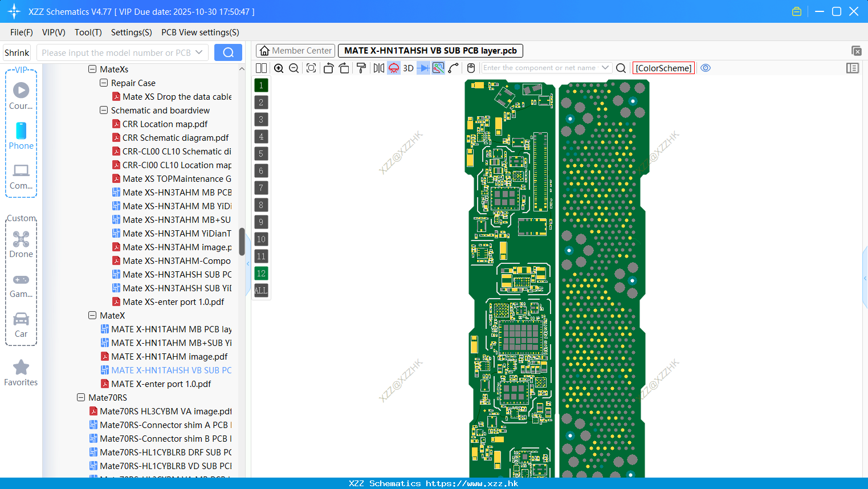The width and height of the screenshot is (868, 489).
Task: Zoom out of PCB view
Action: pos(294,68)
